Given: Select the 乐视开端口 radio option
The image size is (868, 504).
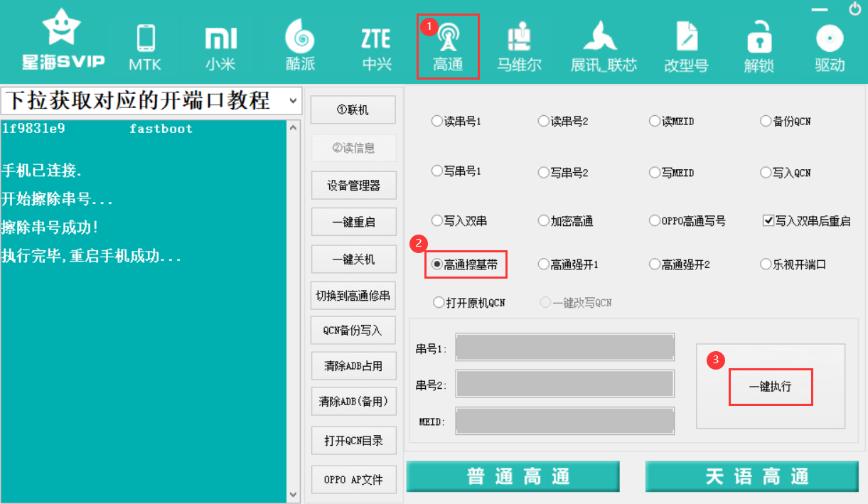Looking at the screenshot, I should pos(793,264).
